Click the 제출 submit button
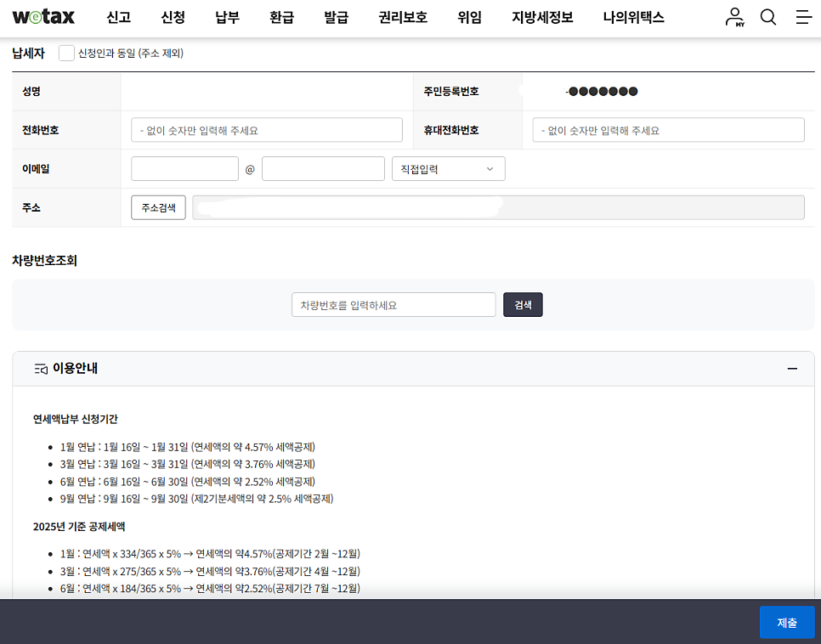This screenshot has width=821, height=644. coord(786,623)
